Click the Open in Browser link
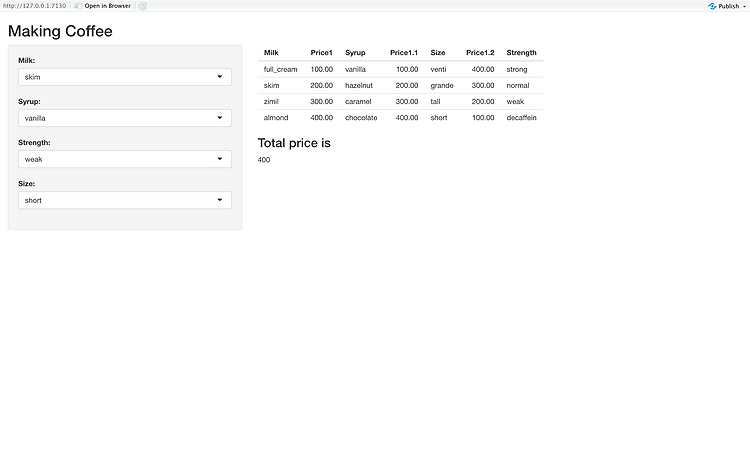This screenshot has height=468, width=750. [108, 6]
